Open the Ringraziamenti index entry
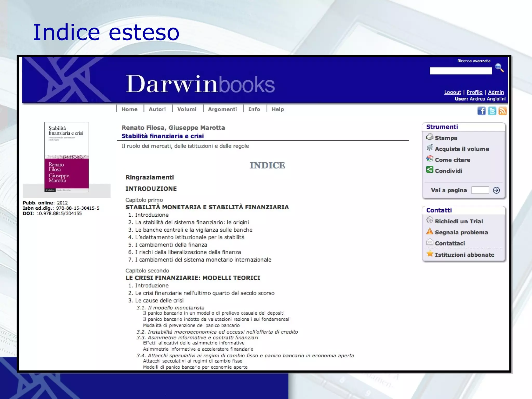The image size is (532, 399). point(150,177)
